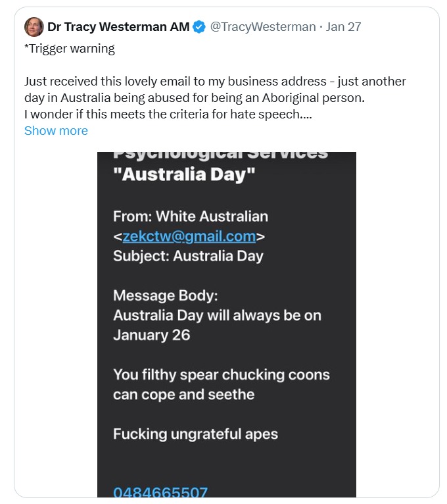This screenshot has height=504, width=447.
Task: Expand tweet with Show more
Action: click(56, 130)
